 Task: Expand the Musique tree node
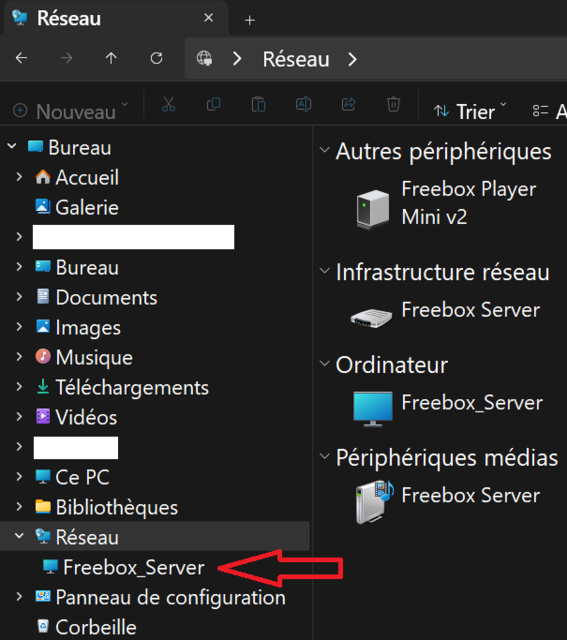click(x=19, y=356)
